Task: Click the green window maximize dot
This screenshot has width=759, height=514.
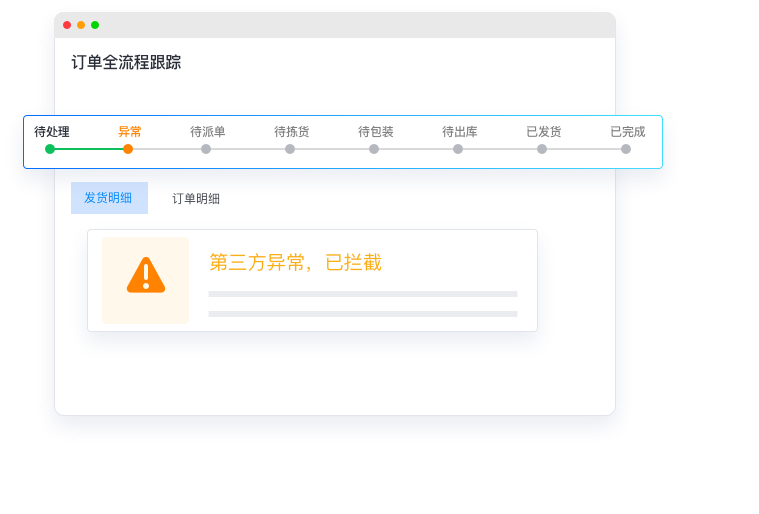Action: 95,25
